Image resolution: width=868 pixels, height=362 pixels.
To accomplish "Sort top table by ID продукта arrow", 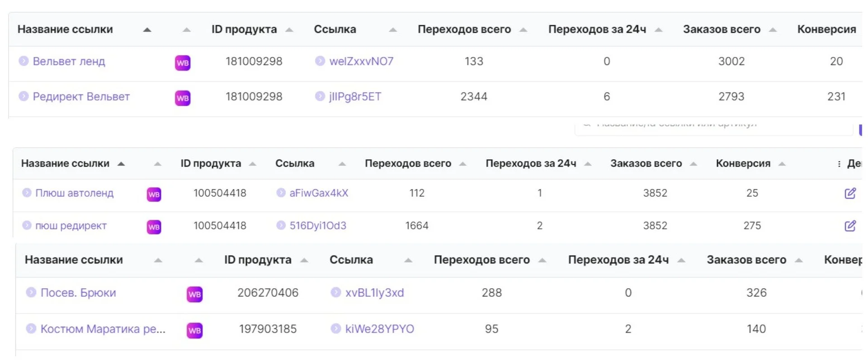I will pos(289,30).
